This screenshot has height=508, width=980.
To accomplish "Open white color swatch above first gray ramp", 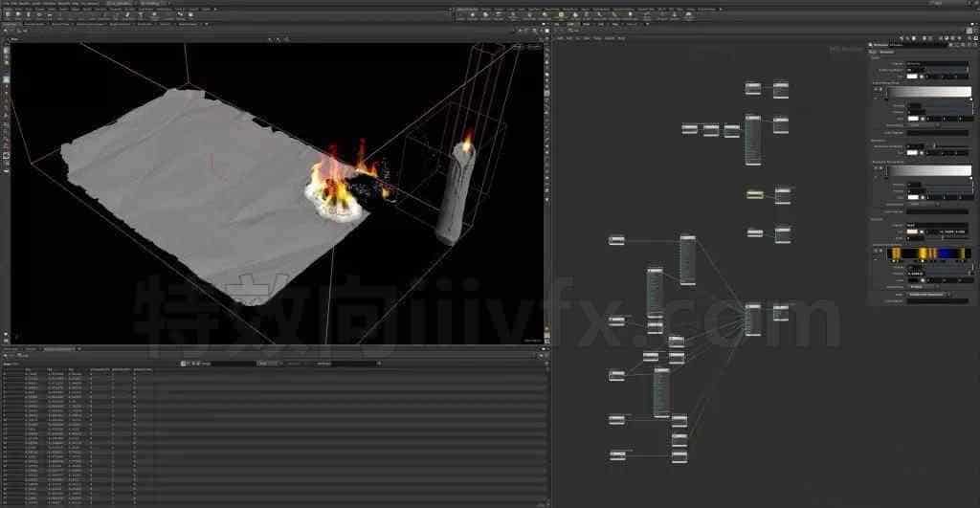I will [912, 77].
